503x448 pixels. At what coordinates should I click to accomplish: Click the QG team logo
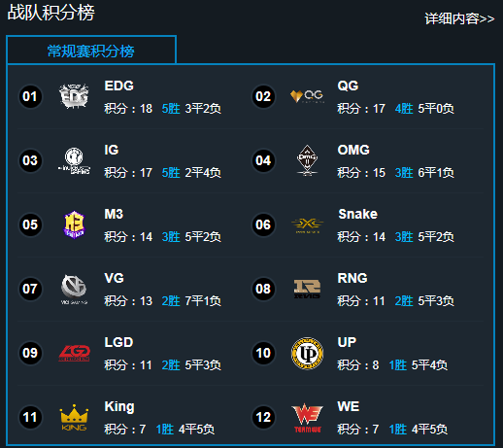[307, 96]
